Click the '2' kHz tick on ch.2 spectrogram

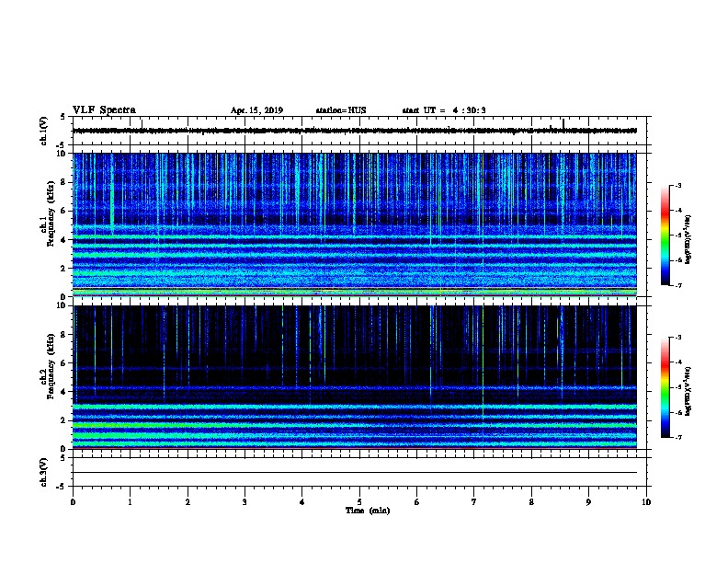click(x=64, y=420)
